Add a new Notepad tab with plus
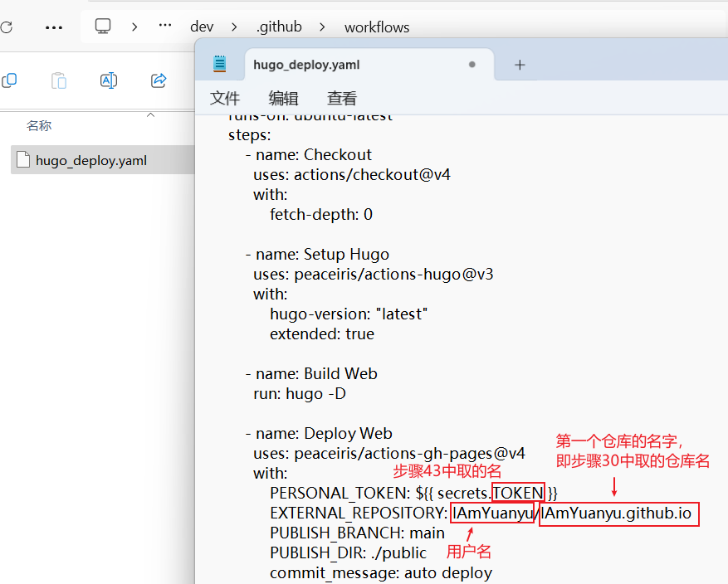 (x=520, y=65)
